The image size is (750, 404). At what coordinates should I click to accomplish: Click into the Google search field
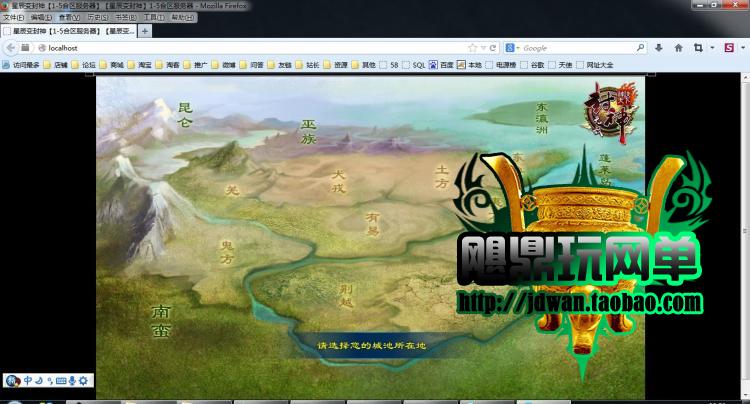coord(579,48)
